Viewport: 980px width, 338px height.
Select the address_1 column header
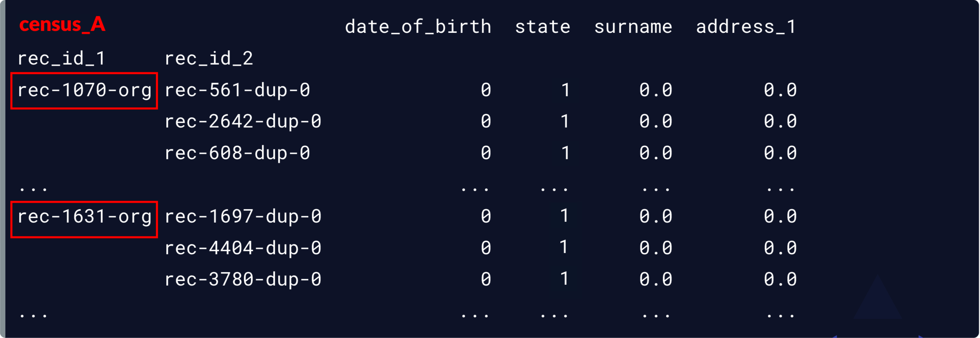[x=746, y=27]
